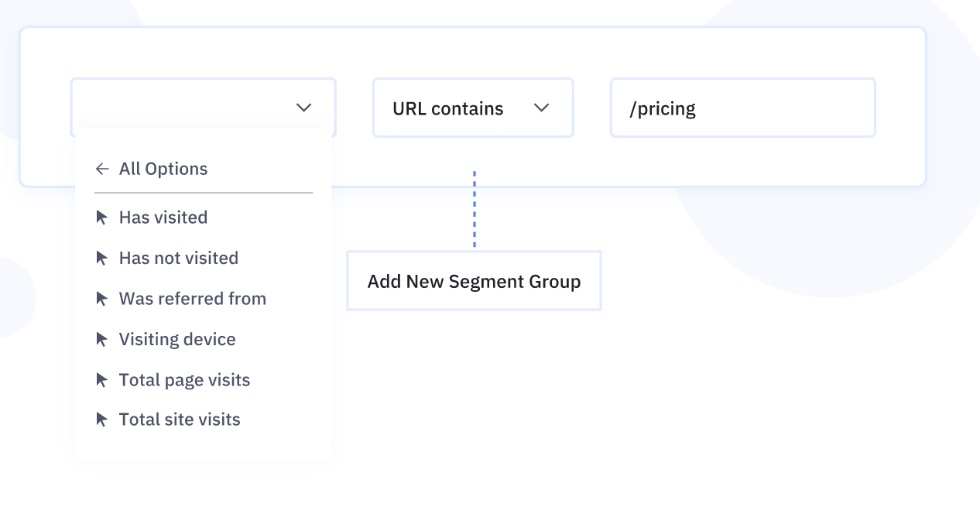Click the cursor icon beside Has visited

coord(101,218)
